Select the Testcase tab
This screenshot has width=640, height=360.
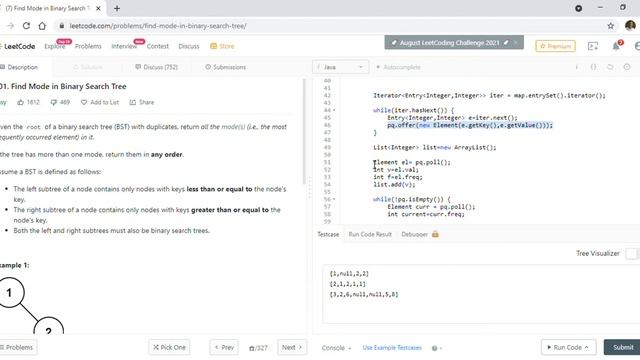point(328,234)
